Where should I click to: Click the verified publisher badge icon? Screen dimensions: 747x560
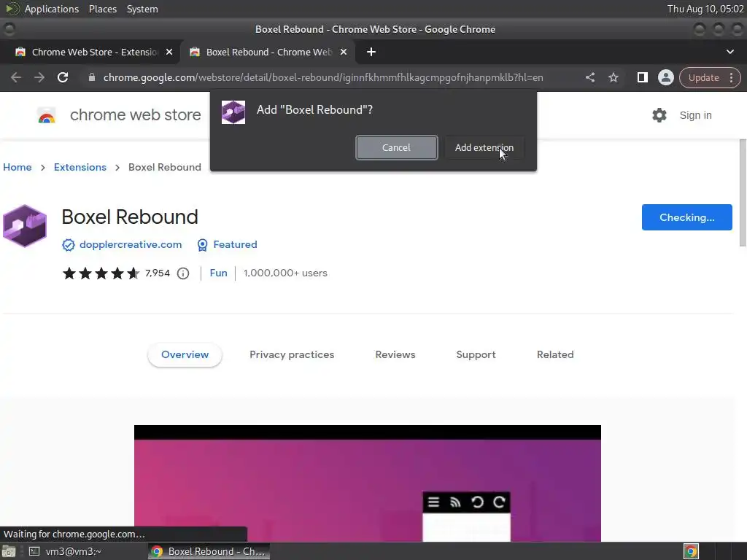[68, 245]
